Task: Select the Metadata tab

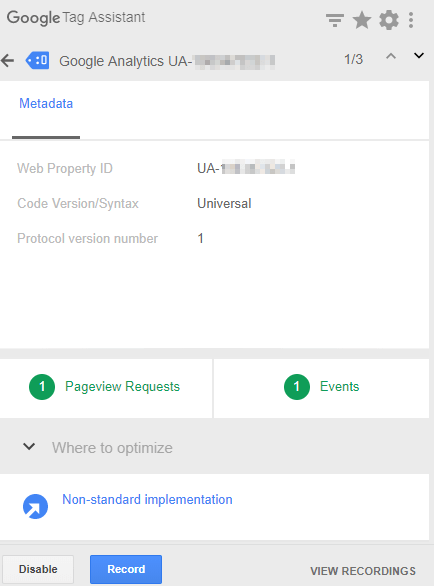Action: pos(46,104)
